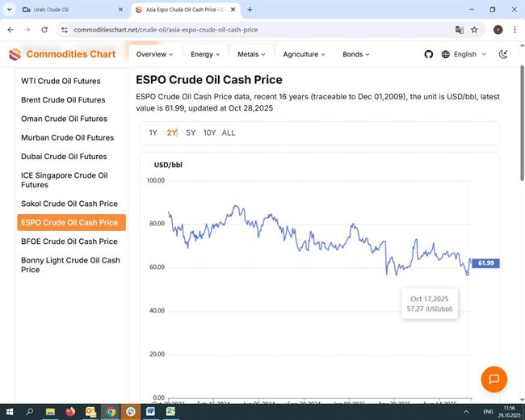Switch to the Urals Crude Oil tab
This screenshot has width=525, height=420.
click(63, 10)
